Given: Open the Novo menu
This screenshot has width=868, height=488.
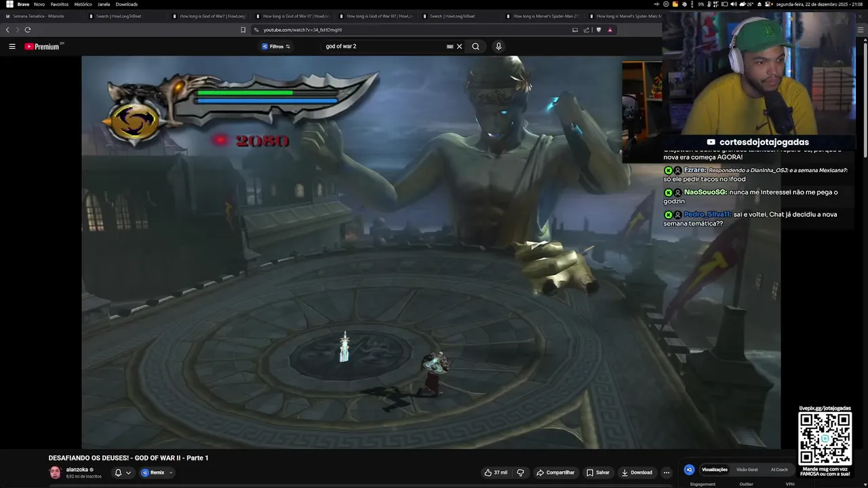Looking at the screenshot, I should (x=39, y=4).
